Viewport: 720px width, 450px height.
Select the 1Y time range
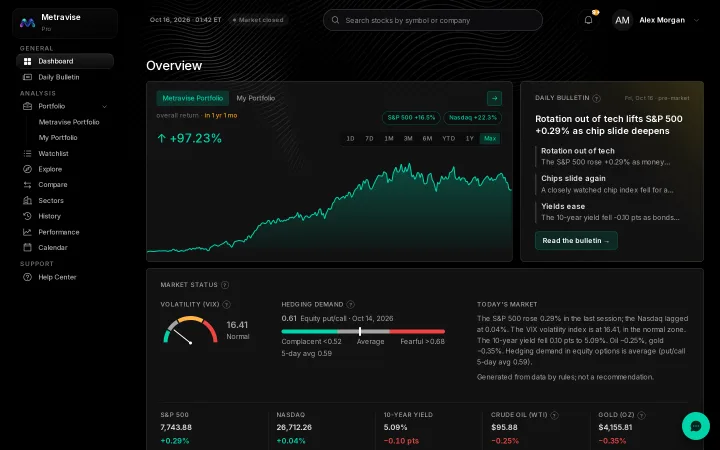469,138
